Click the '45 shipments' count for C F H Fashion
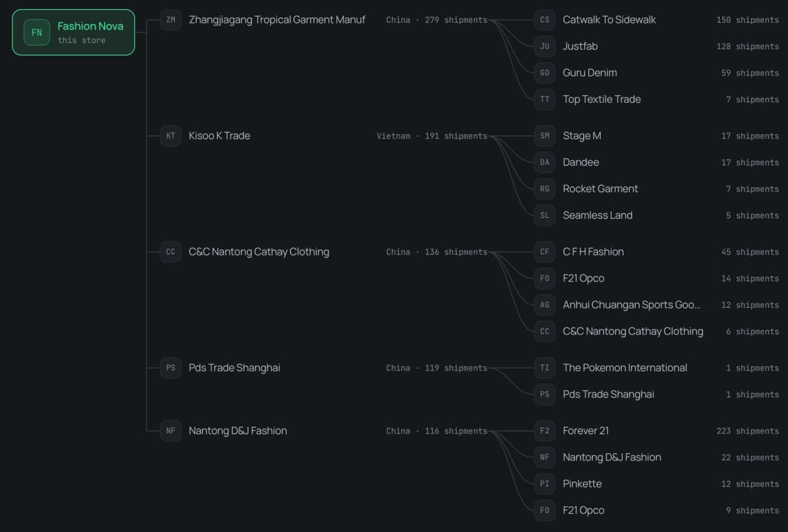 point(750,252)
